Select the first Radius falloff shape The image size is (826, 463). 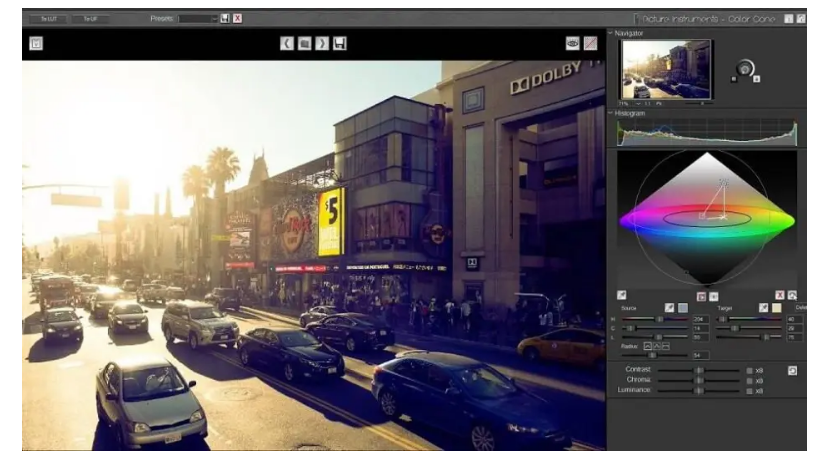point(647,346)
